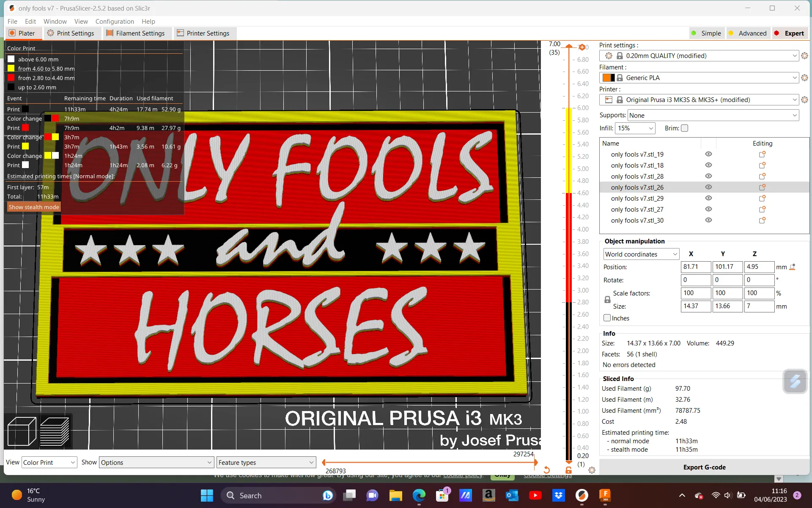
Task: Switch to 3D editor view cube icon
Action: tap(21, 431)
